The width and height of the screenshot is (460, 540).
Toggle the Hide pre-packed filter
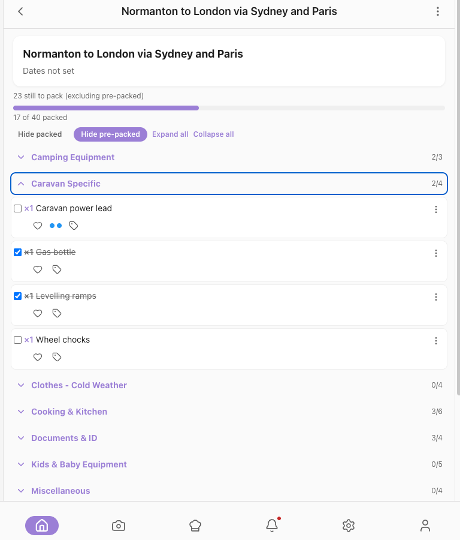pyautogui.click(x=111, y=134)
